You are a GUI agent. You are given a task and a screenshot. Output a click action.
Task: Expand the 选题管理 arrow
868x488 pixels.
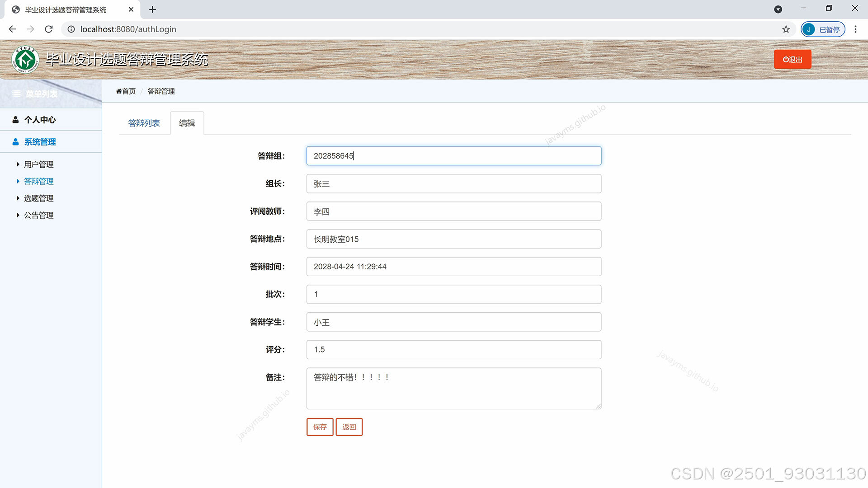click(x=18, y=198)
